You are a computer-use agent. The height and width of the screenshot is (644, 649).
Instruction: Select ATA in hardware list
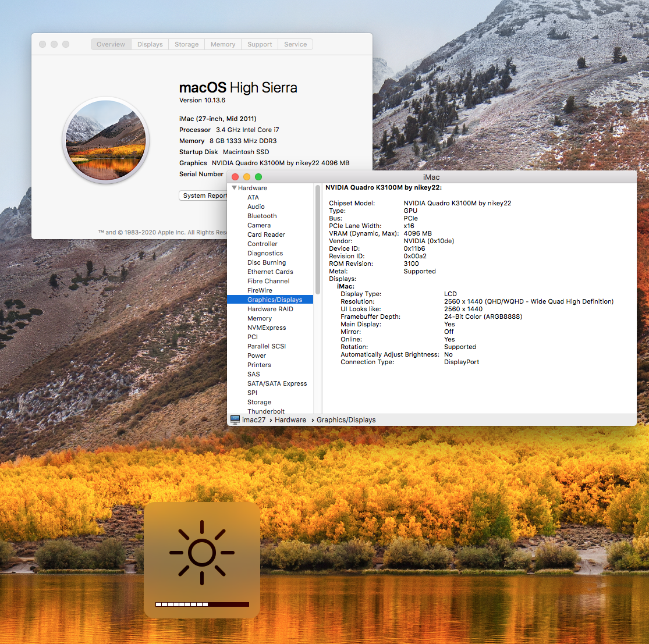click(x=253, y=197)
